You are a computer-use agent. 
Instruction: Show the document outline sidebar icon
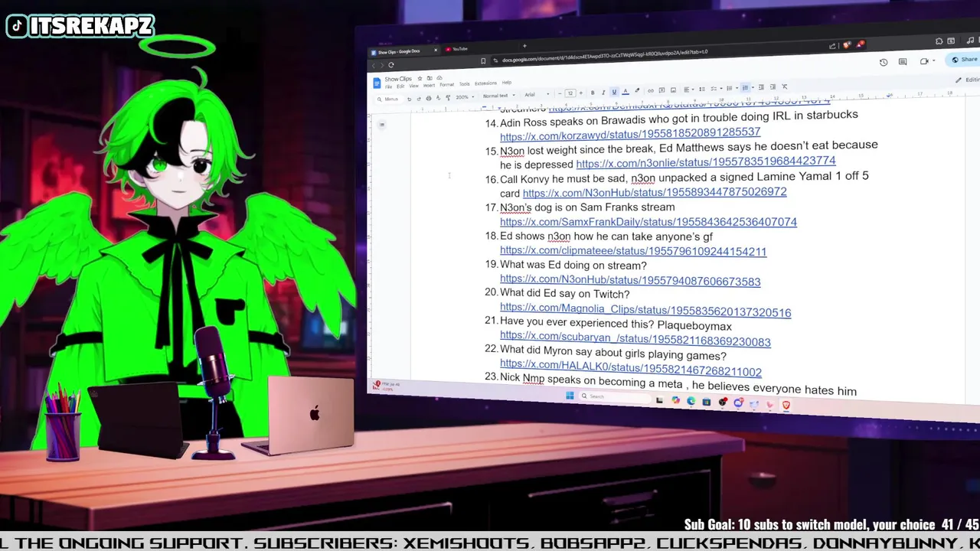coord(382,124)
